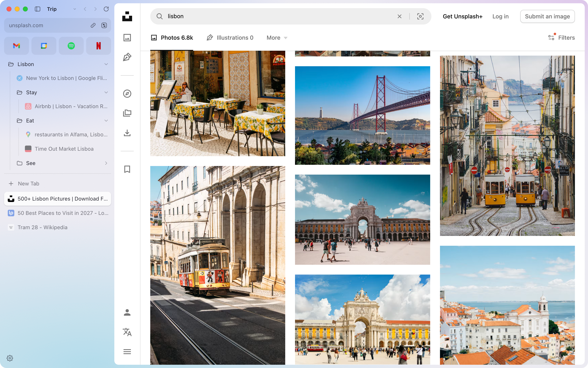Open site controls icon in URL bar

point(104,25)
